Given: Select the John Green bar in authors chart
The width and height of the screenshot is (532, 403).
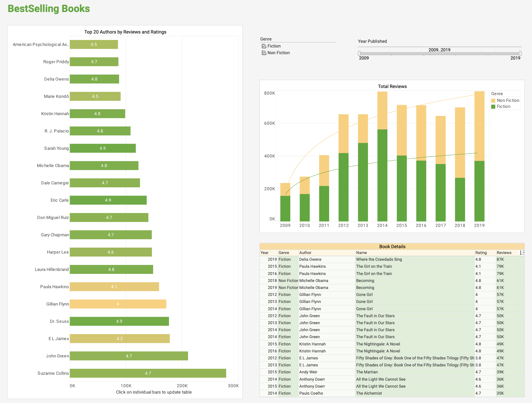Looking at the screenshot, I should [x=129, y=356].
